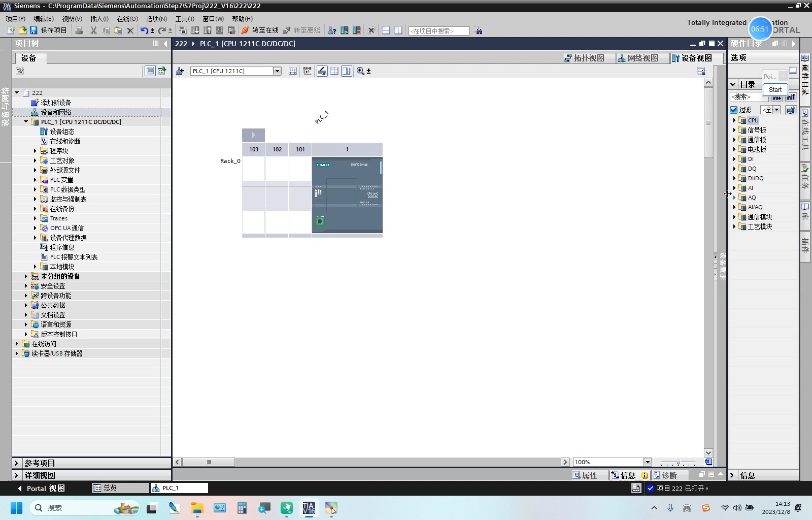Click the split editor vertically icon
The image size is (812, 520).
pyautogui.click(x=398, y=30)
